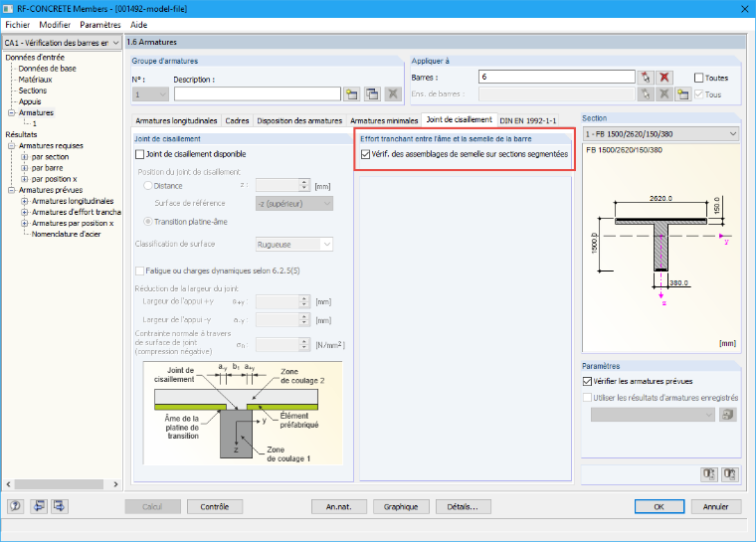
Task: Click the Détails... button
Action: tap(463, 507)
